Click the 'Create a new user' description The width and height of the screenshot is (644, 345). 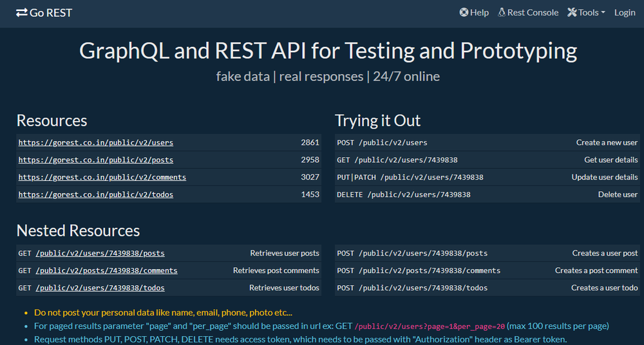[x=607, y=142]
